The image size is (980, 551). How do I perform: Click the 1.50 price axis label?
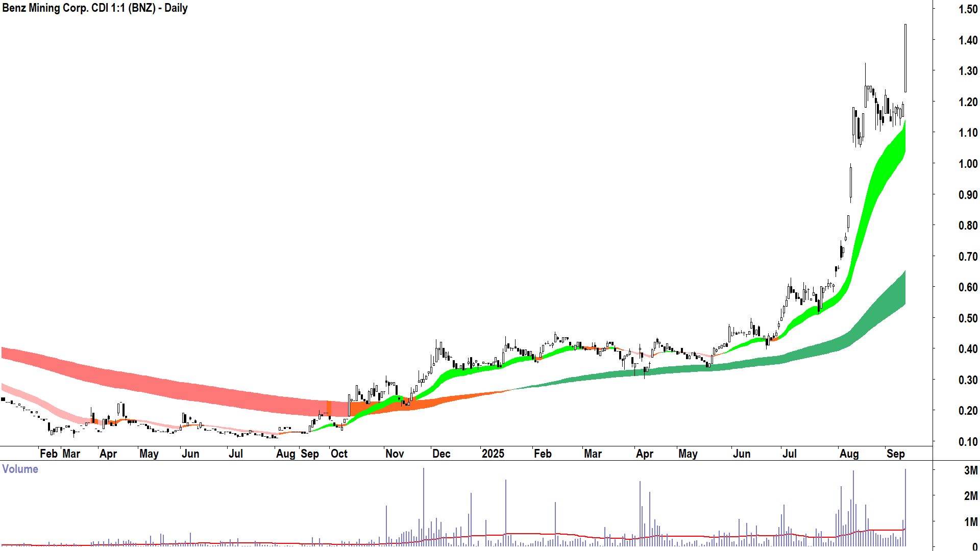pyautogui.click(x=968, y=9)
